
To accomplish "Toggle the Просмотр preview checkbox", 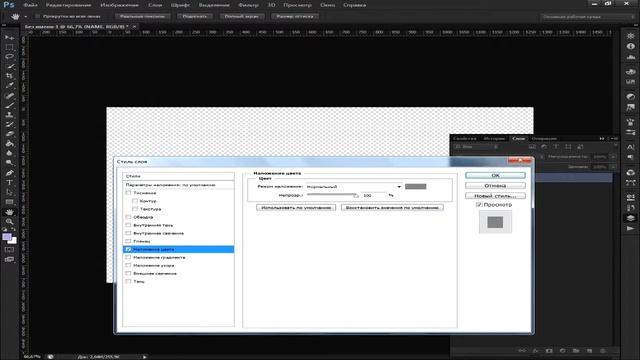I will [x=479, y=204].
